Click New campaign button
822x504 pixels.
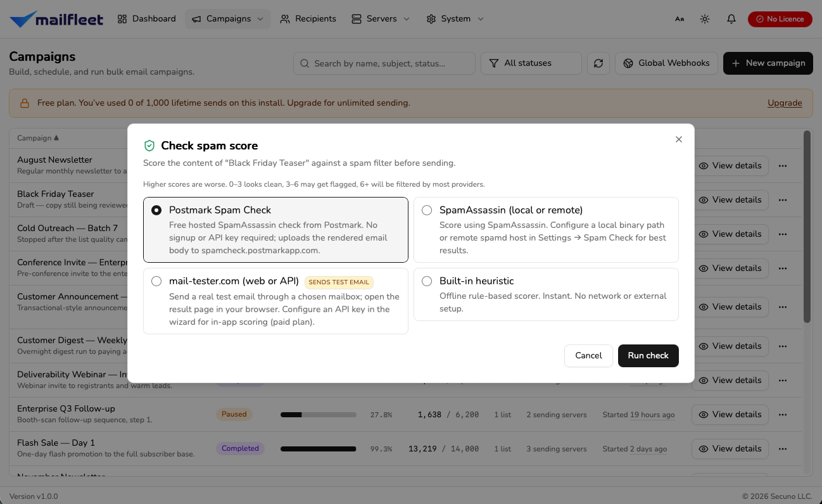pos(768,63)
